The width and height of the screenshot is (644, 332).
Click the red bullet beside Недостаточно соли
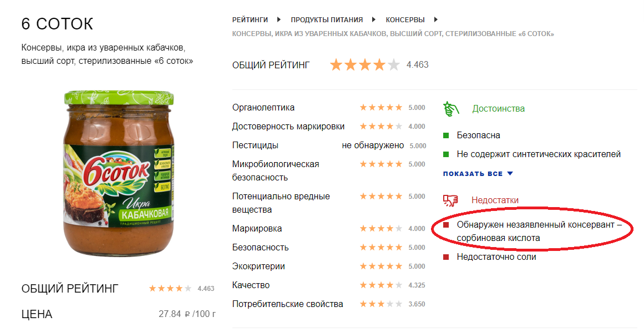446,257
